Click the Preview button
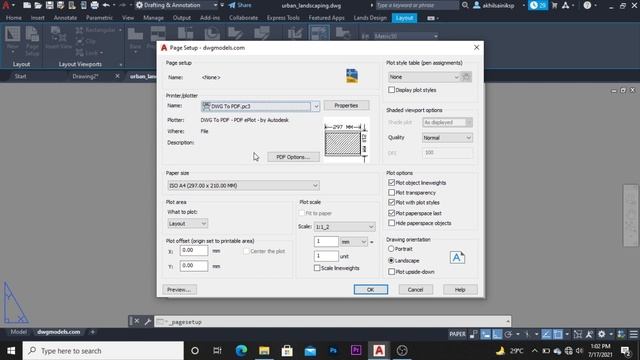Viewport: 640px width, 360px height. pos(179,289)
